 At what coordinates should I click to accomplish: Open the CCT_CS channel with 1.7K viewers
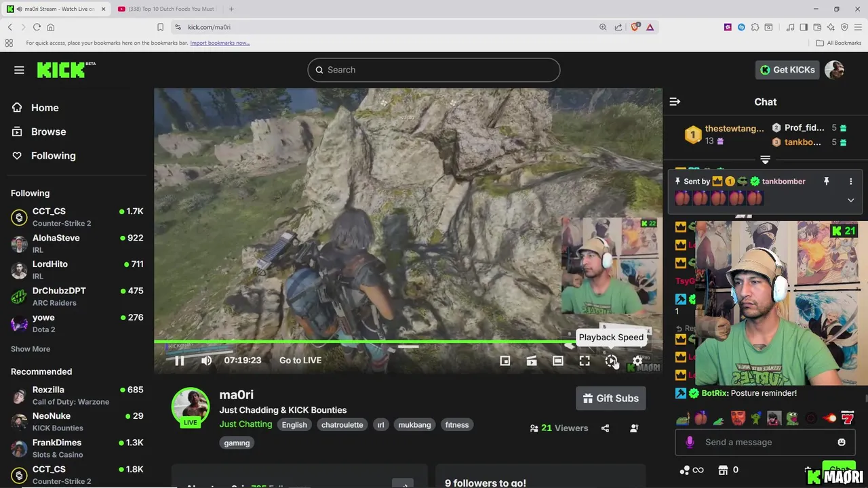click(77, 217)
